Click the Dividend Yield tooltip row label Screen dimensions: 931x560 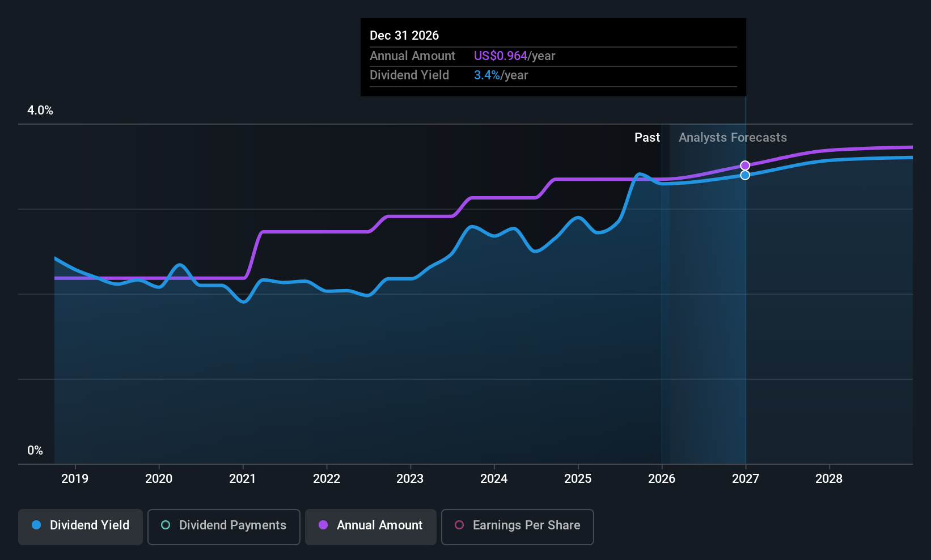(409, 75)
